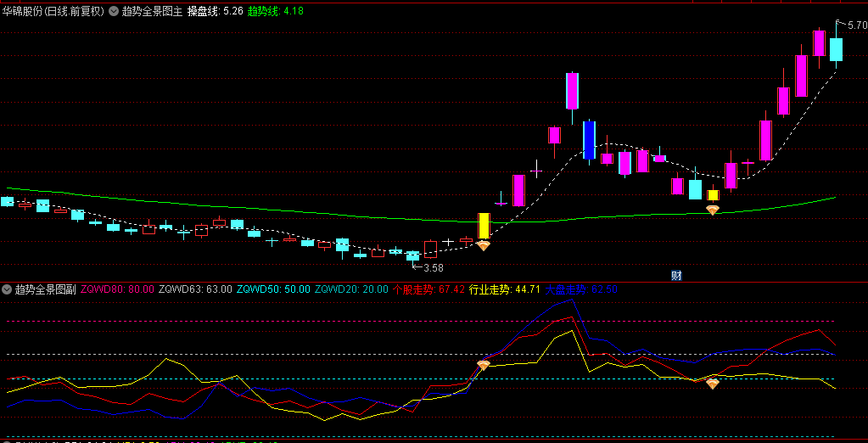The height and width of the screenshot is (443, 868).
Task: Click the ZQWD80: 80.00 label
Action: (117, 289)
